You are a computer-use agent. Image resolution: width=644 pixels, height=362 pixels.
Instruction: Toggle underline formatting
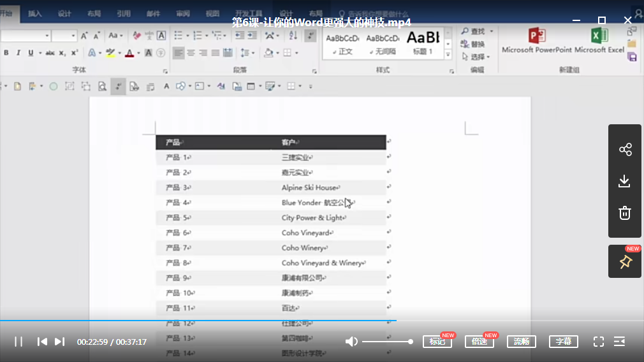coord(31,52)
